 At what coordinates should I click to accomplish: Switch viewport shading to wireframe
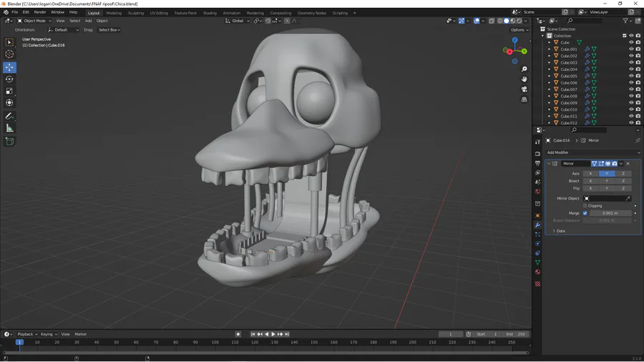coord(500,21)
